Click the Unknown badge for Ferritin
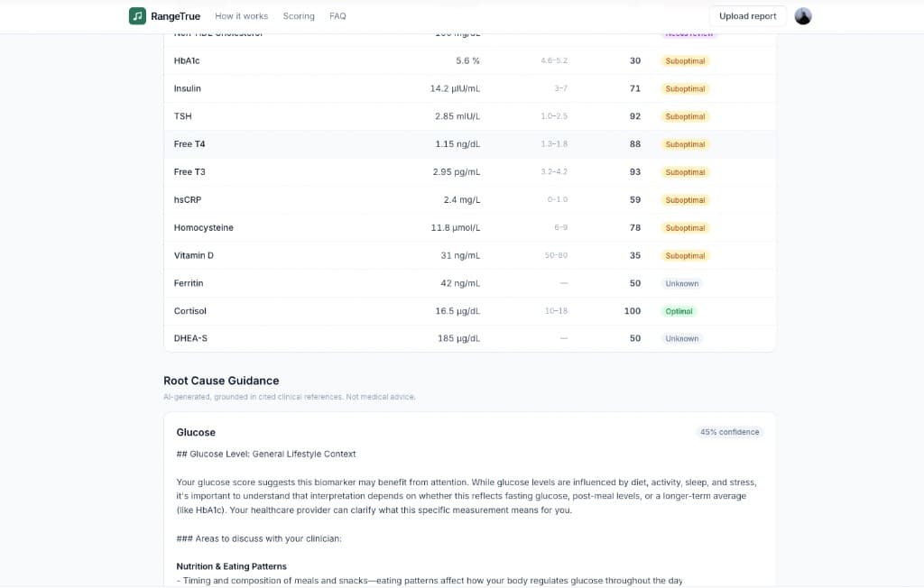Viewport: 924px width, 588px height. point(682,283)
